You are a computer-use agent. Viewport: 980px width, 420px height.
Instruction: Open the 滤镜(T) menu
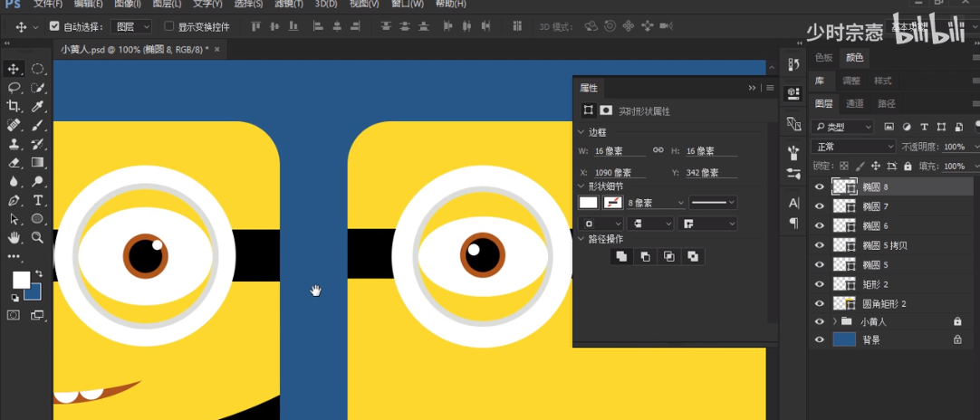[x=289, y=4]
